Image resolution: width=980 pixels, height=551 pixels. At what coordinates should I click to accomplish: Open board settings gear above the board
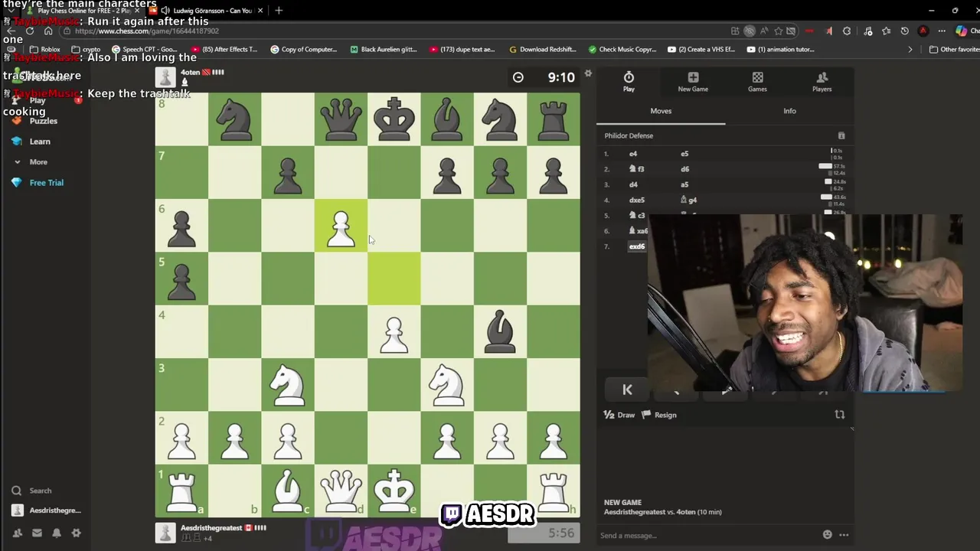coord(588,73)
